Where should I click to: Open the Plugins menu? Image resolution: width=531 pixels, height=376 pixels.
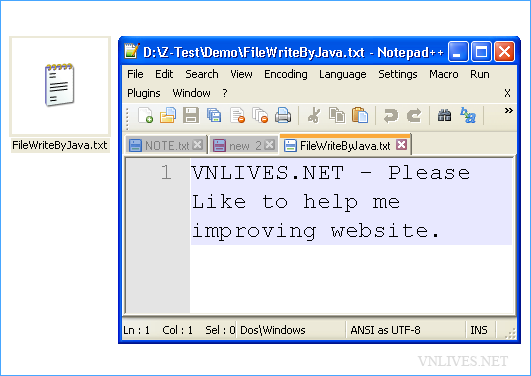click(144, 93)
